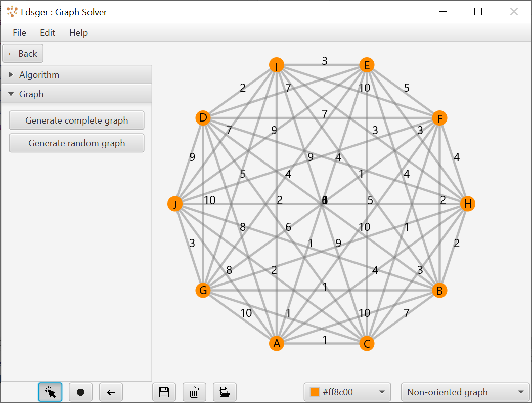Minimize the Edsger window

coord(443,12)
